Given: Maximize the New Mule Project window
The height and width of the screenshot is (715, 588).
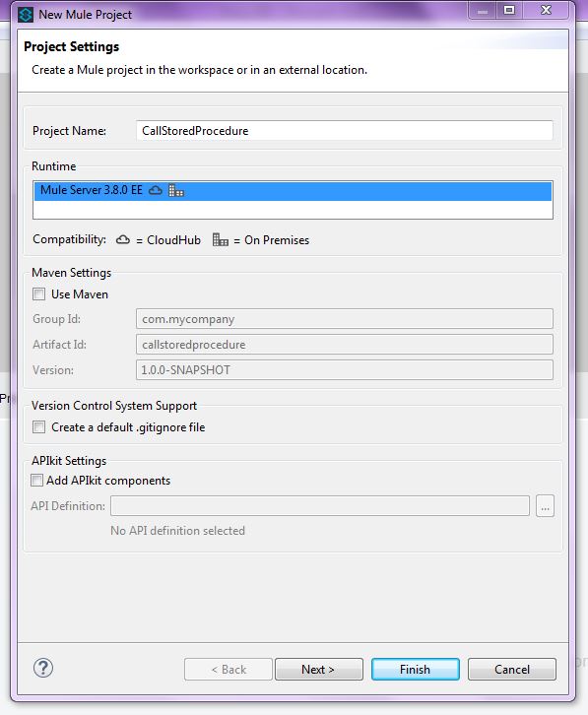Looking at the screenshot, I should coord(509,10).
